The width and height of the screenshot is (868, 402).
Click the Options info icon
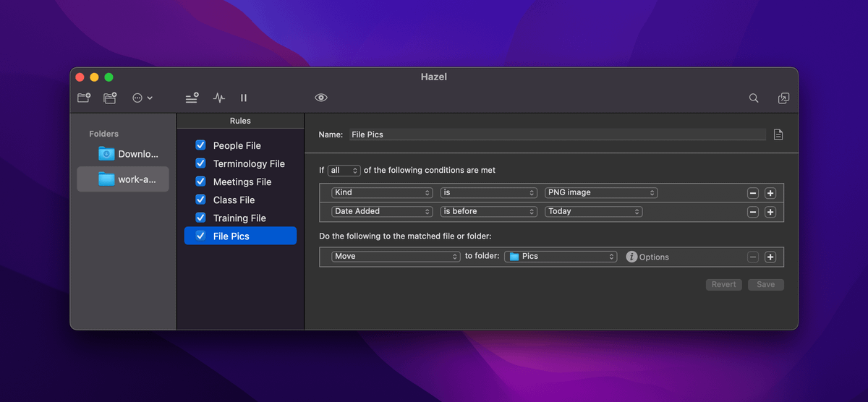[x=631, y=257]
